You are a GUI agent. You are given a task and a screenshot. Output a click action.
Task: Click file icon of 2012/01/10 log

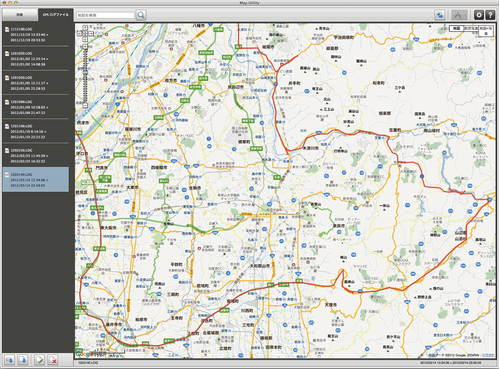pos(7,126)
